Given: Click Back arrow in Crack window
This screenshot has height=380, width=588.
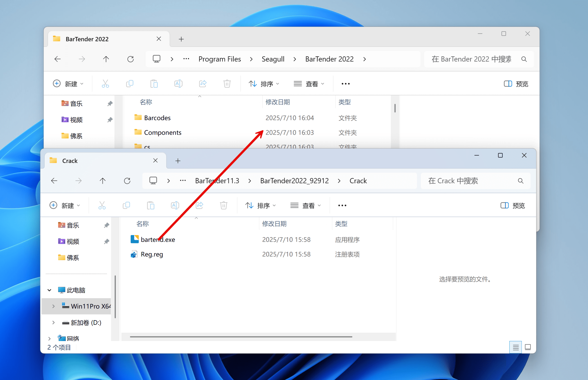Looking at the screenshot, I should pyautogui.click(x=54, y=181).
